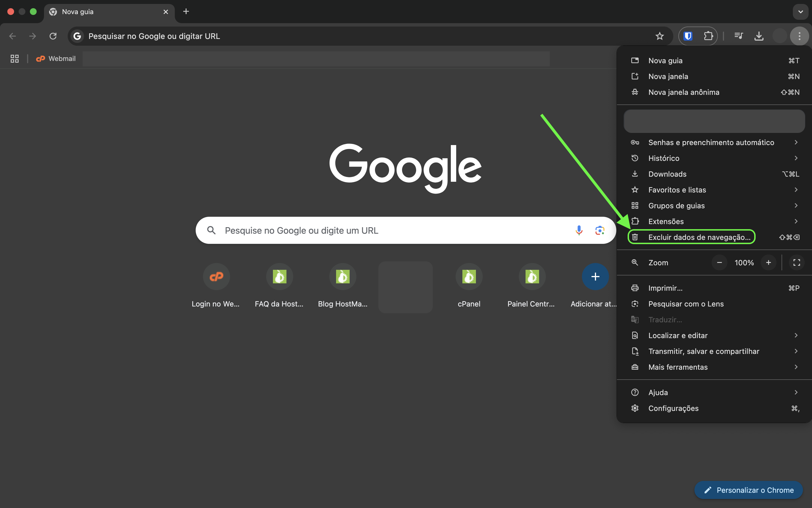This screenshot has width=812, height=508.
Task: Increase zoom with the plus button
Action: [x=768, y=263]
